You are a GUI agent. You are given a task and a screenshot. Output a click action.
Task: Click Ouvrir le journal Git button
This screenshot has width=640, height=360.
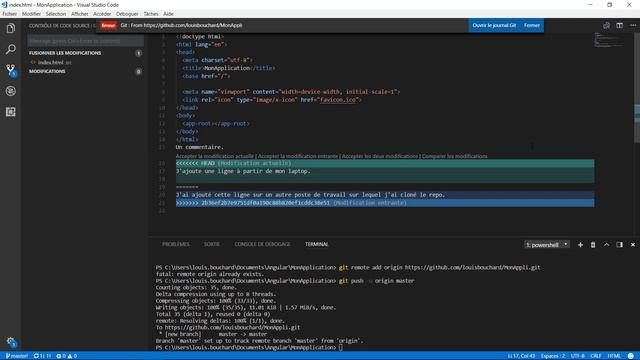point(494,25)
